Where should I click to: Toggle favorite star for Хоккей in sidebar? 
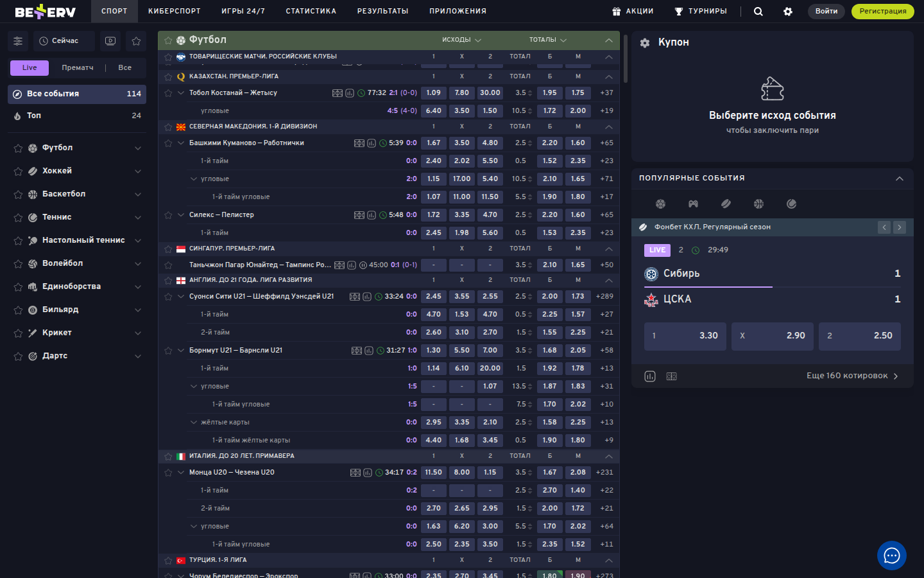point(18,171)
